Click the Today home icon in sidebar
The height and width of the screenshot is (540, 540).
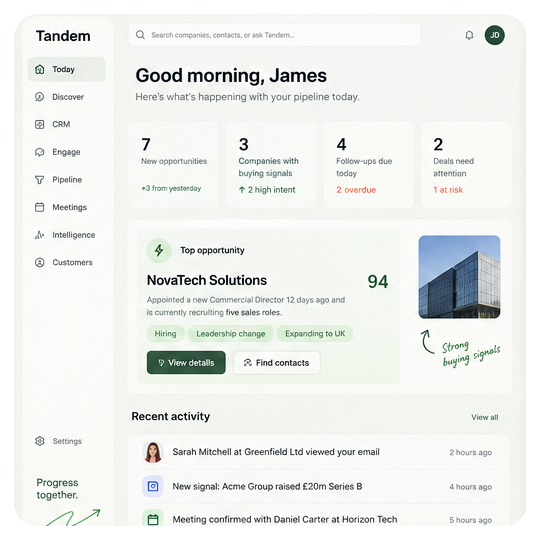(40, 69)
